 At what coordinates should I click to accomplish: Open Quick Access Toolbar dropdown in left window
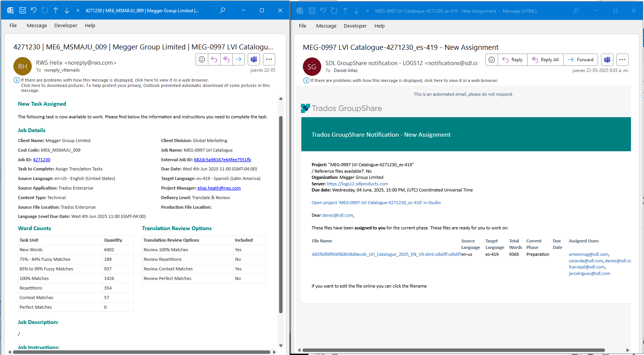[x=78, y=10]
